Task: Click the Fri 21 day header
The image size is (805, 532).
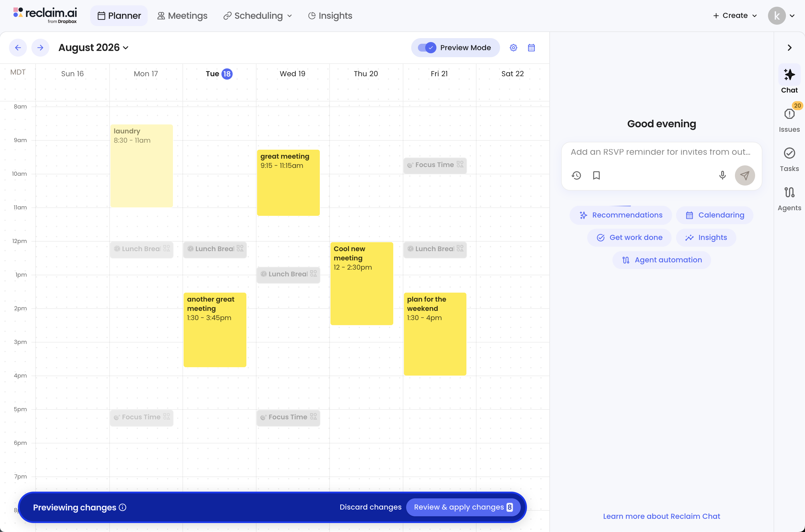Action: pyautogui.click(x=439, y=74)
